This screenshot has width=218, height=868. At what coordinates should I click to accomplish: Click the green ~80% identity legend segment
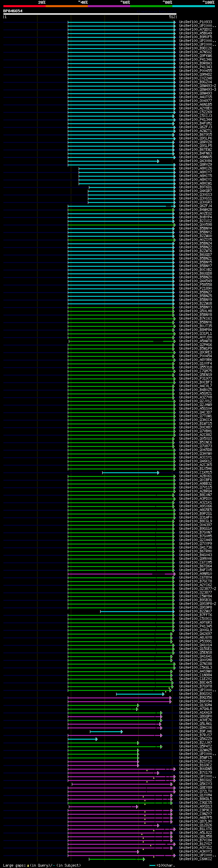click(151, 6)
